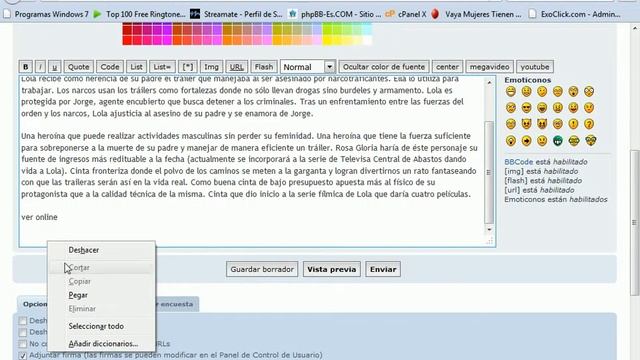Insert the cool sunglasses emoticon
The width and height of the screenshot is (640, 360).
point(527,108)
